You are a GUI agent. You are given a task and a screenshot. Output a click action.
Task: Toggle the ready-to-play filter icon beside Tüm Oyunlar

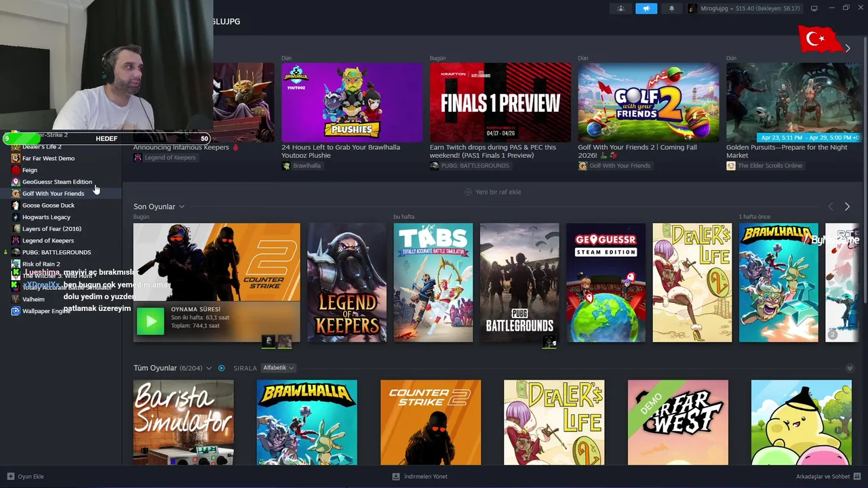pyautogui.click(x=221, y=368)
